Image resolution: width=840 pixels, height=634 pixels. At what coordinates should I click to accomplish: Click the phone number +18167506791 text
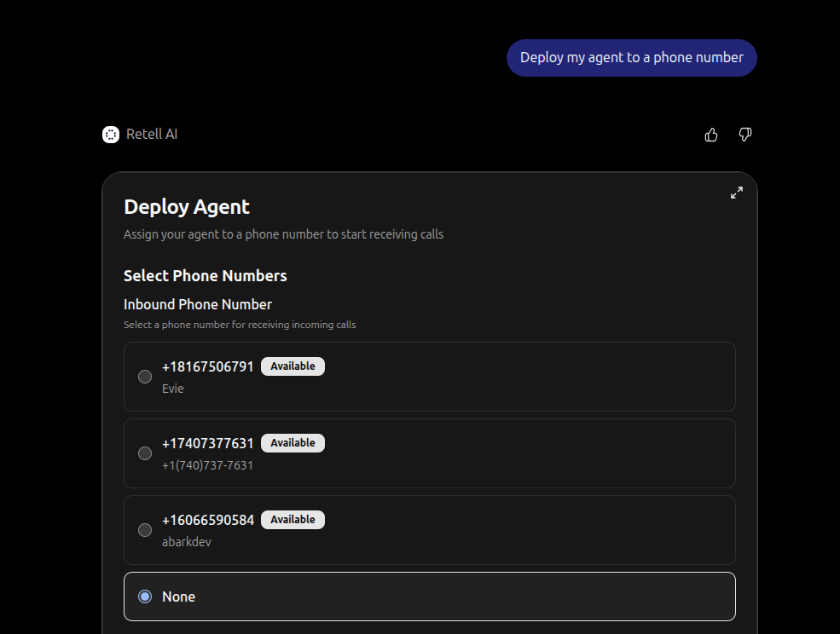208,366
